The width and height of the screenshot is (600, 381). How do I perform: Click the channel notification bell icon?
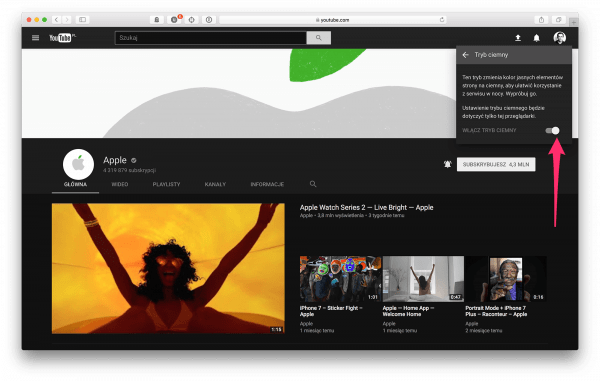447,164
